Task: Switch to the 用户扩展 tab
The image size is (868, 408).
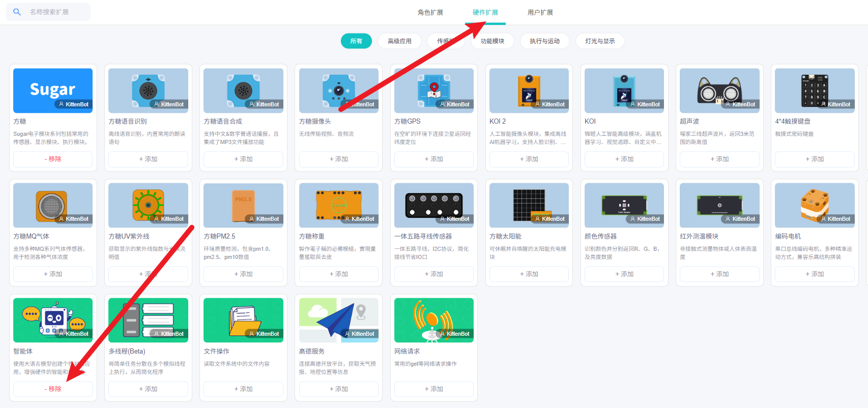Action: pos(540,12)
